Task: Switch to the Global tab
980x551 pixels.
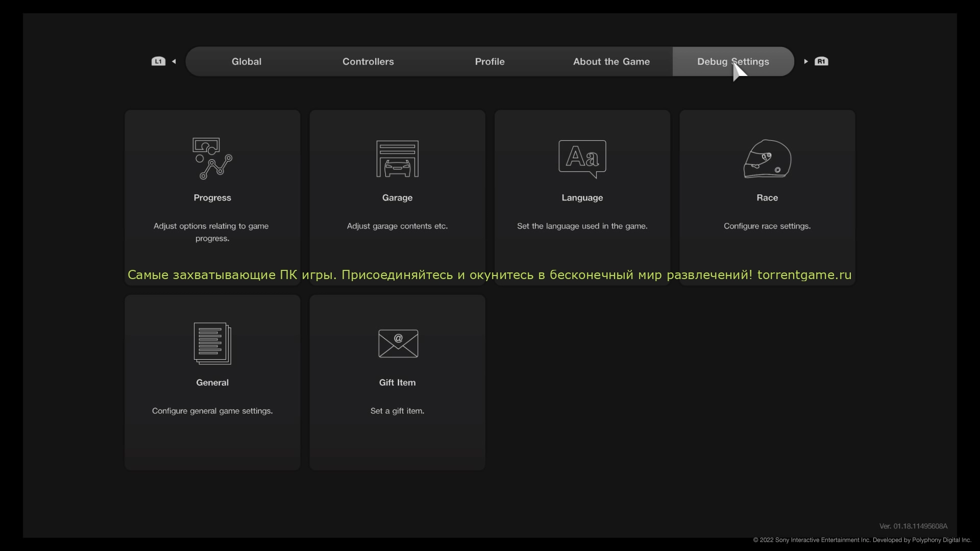Action: point(247,62)
